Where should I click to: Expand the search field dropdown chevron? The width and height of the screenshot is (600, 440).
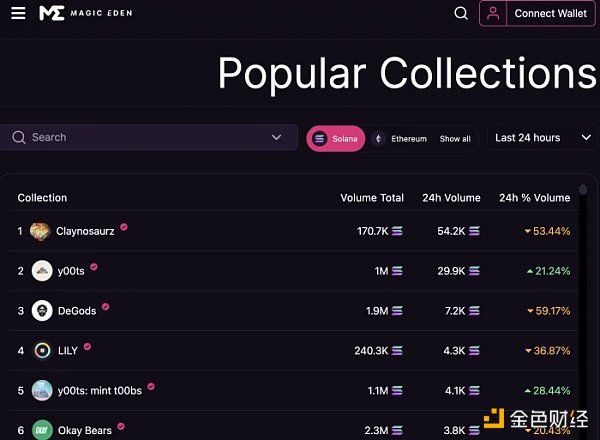[277, 138]
